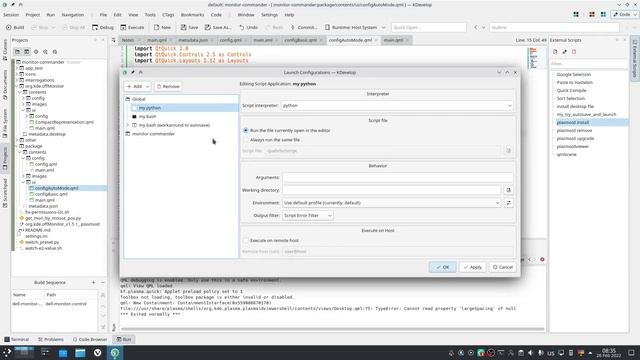Screen dimensions: 640x360
Task: Open the KDE application launcher
Action: click(7, 353)
